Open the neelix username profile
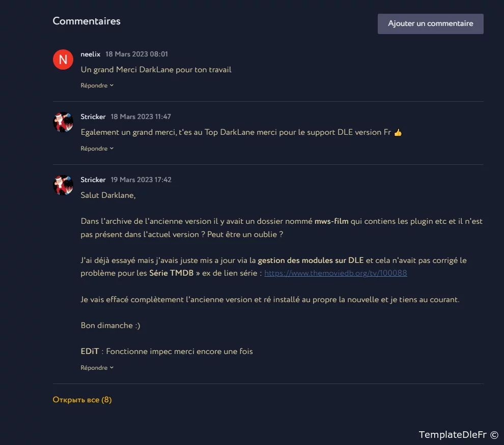The image size is (504, 445). point(91,54)
